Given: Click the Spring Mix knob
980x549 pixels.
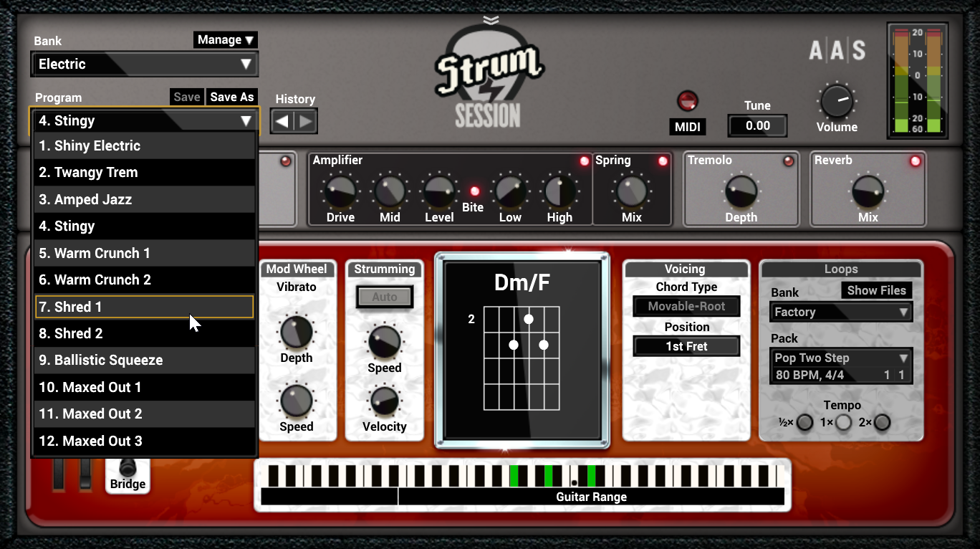Looking at the screenshot, I should tap(632, 191).
